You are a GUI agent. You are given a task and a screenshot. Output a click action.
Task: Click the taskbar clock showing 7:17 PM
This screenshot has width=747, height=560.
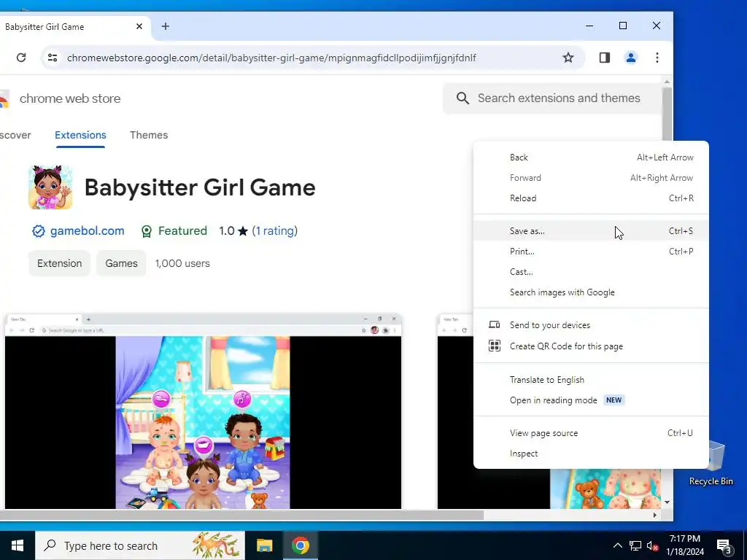coord(684,545)
